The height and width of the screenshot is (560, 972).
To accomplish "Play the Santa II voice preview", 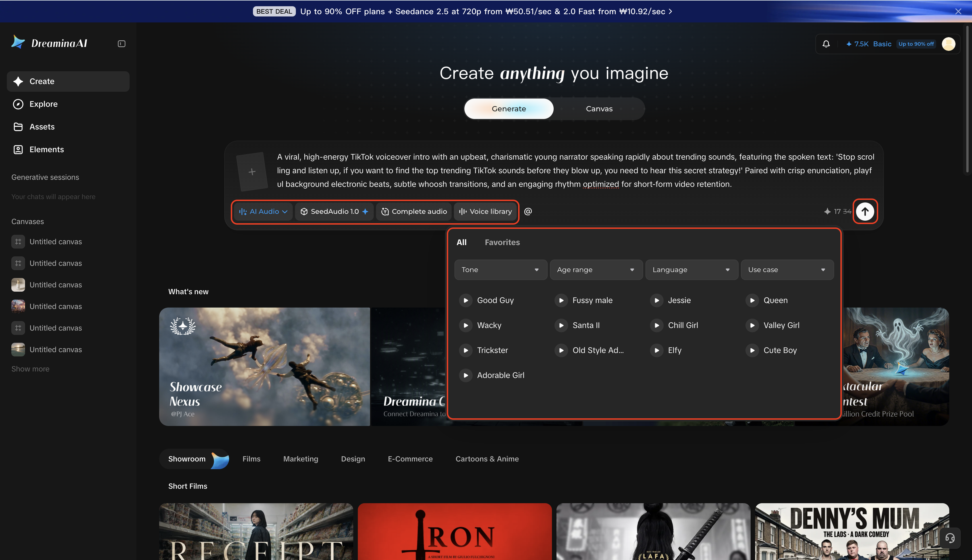I will [x=561, y=325].
